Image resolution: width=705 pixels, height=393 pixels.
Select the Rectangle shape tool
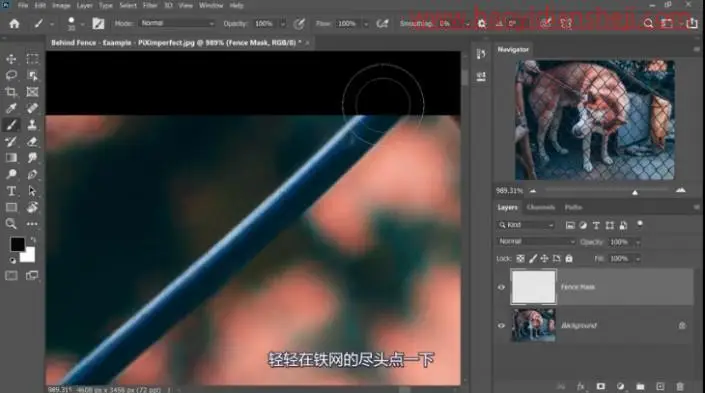click(11, 207)
